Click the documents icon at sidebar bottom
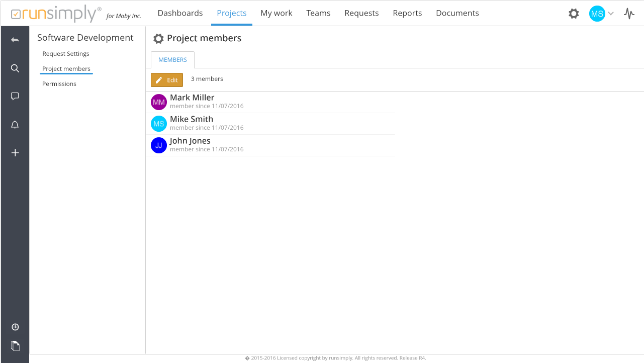 click(x=15, y=346)
